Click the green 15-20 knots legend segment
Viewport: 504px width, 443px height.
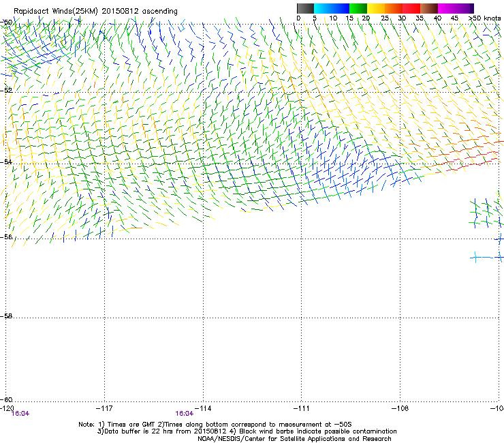click(x=358, y=8)
